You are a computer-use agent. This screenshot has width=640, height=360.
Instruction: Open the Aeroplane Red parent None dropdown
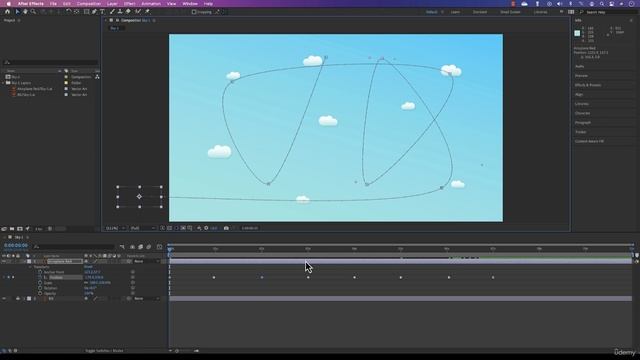(147, 261)
